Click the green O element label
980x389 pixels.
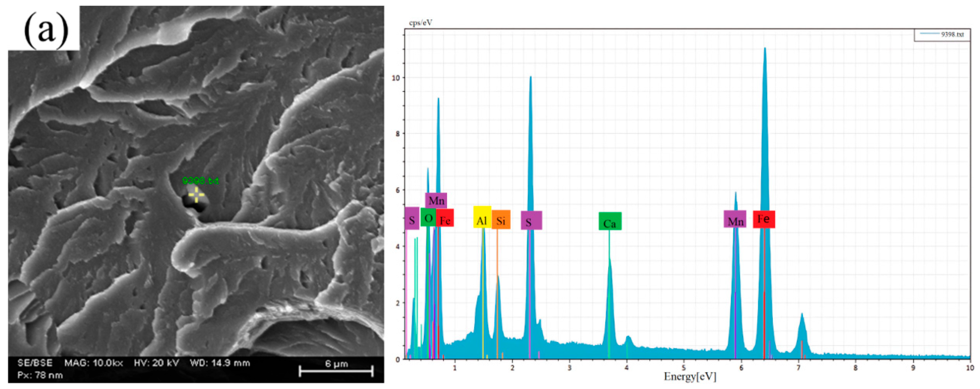(428, 218)
